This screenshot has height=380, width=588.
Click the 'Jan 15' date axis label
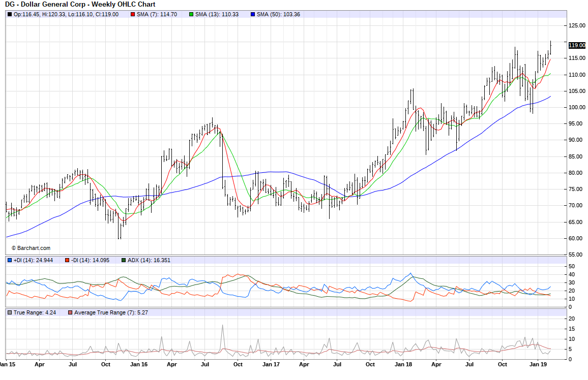pos(8,364)
